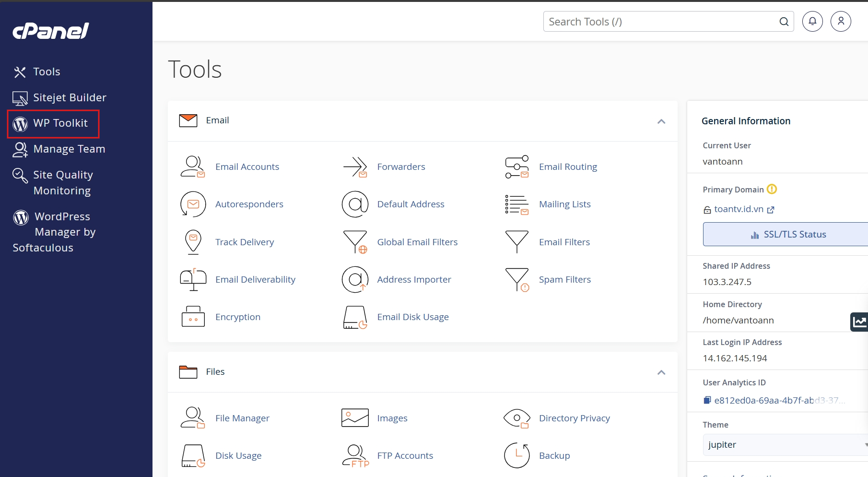Click the Backup clock icon
Image resolution: width=868 pixels, height=477 pixels.
[x=517, y=455]
